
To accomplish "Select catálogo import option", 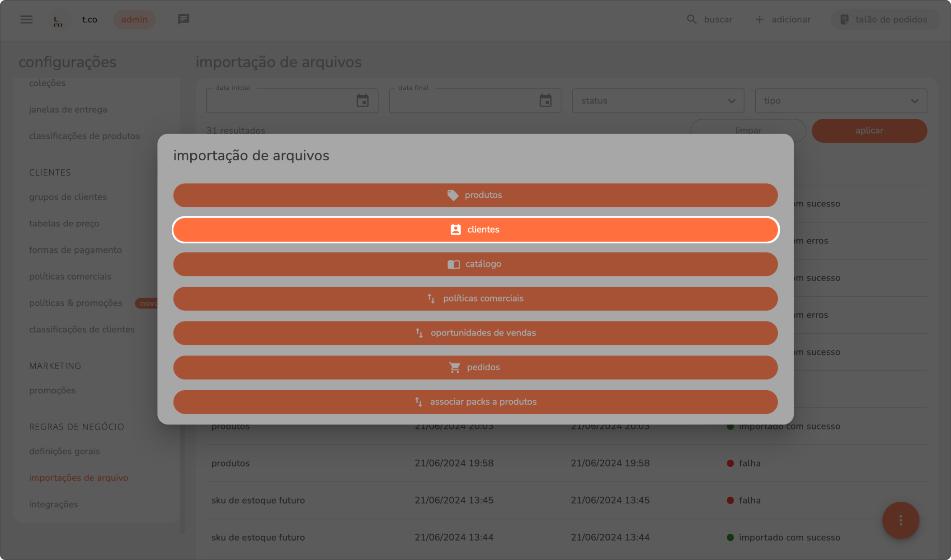I will (475, 264).
